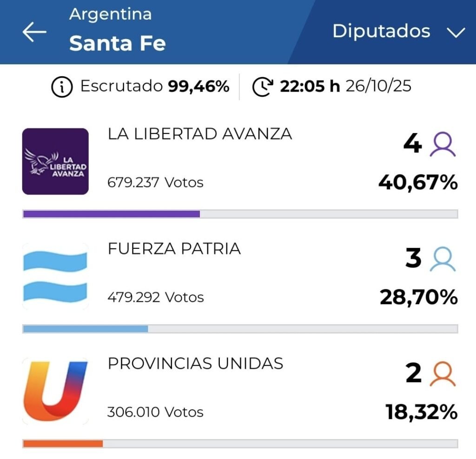This screenshot has height=459, width=476.
Task: Select FUERZA PATRIA party name
Action: pos(174,249)
